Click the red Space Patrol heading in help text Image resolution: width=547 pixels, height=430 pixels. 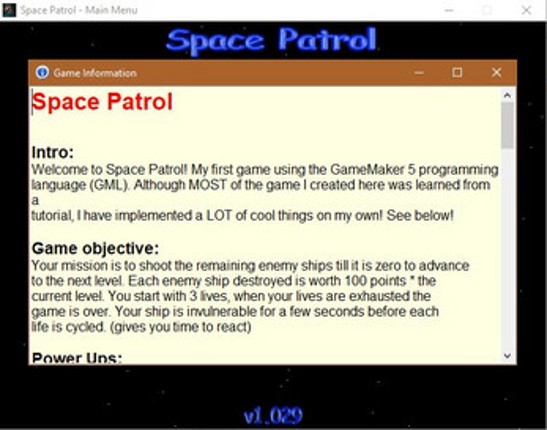102,102
